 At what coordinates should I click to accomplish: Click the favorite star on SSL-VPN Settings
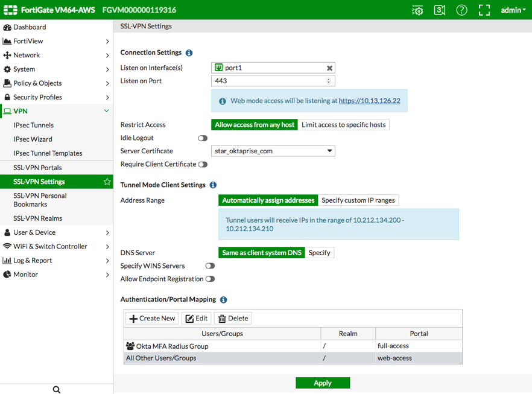[x=107, y=182]
